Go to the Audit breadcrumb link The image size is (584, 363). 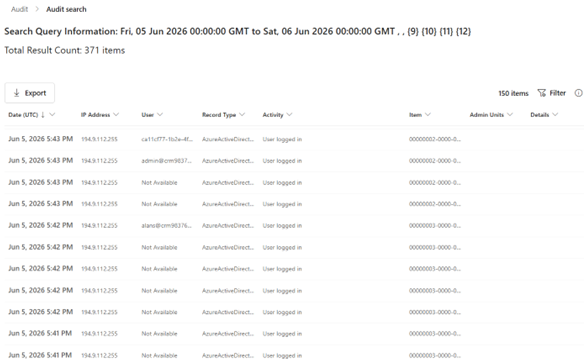[19, 9]
